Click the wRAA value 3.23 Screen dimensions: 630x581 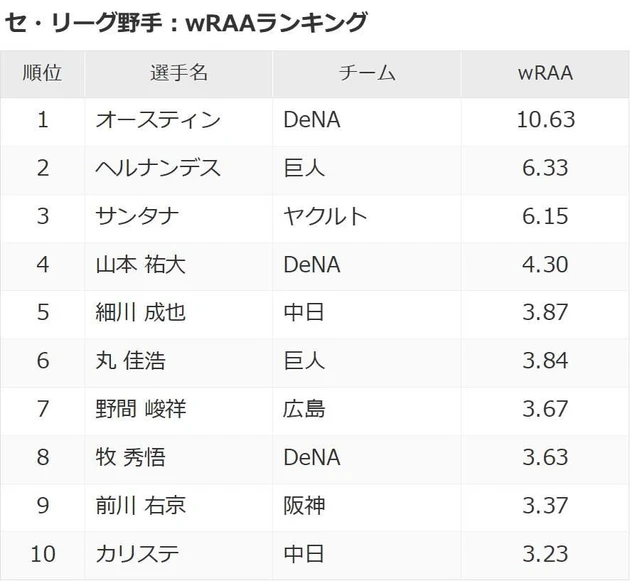coord(545,553)
